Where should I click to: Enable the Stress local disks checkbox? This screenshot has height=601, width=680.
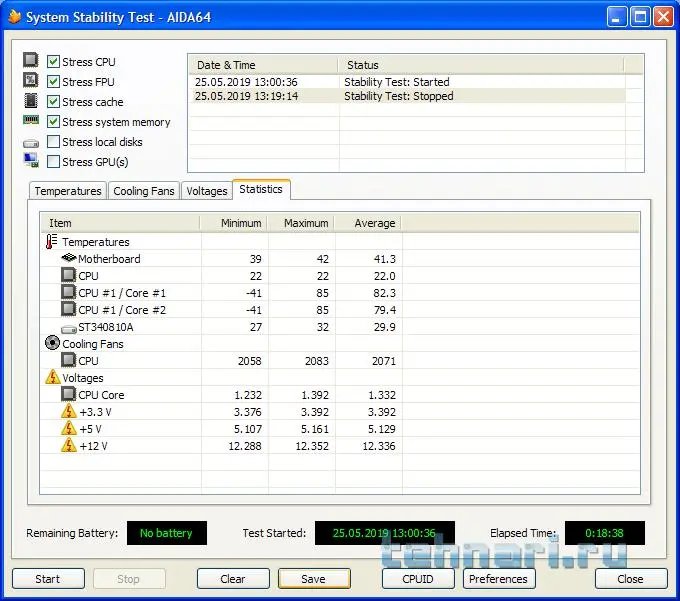54,142
